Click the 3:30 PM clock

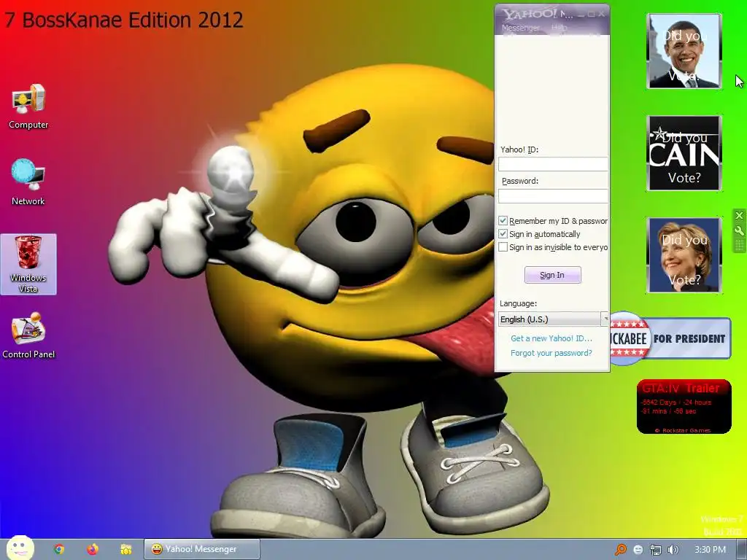click(x=710, y=550)
